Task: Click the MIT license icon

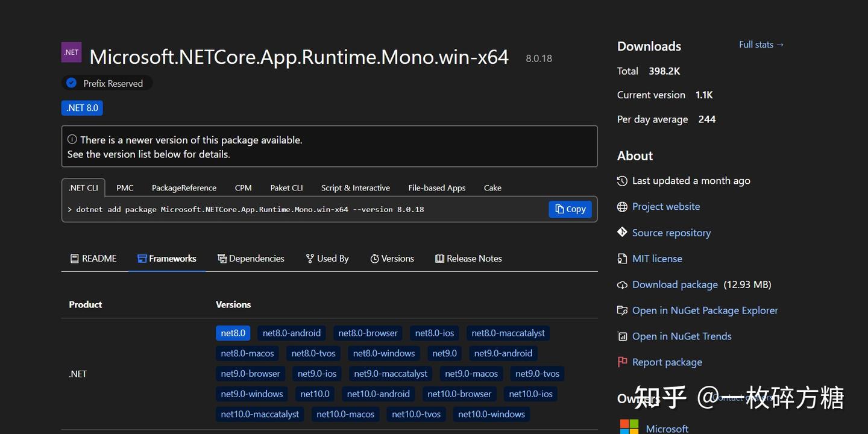Action: 621,258
